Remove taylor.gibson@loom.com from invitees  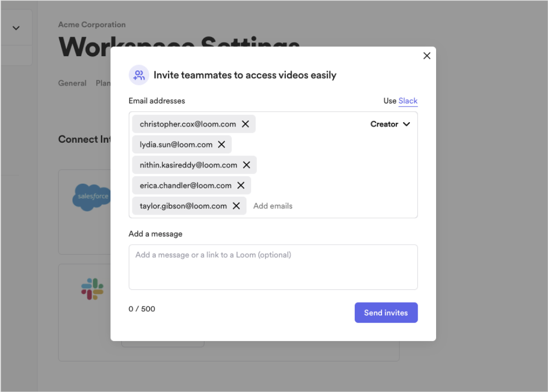pyautogui.click(x=236, y=206)
